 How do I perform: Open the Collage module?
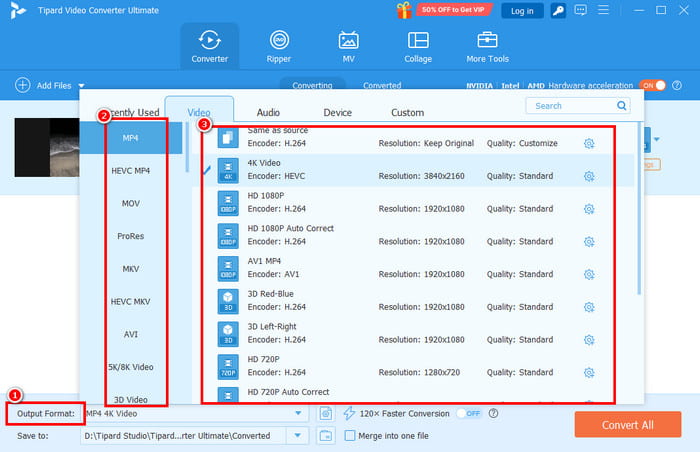[x=418, y=46]
